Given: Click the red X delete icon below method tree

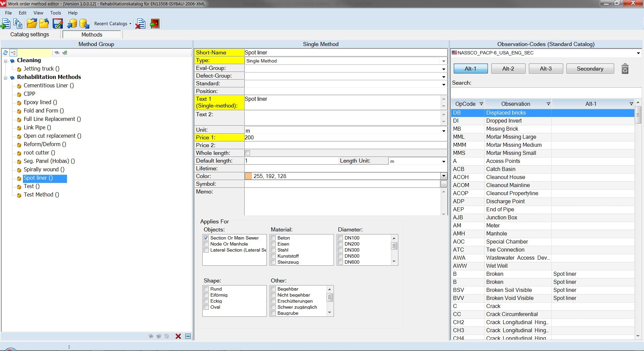Looking at the screenshot, I should point(178,336).
